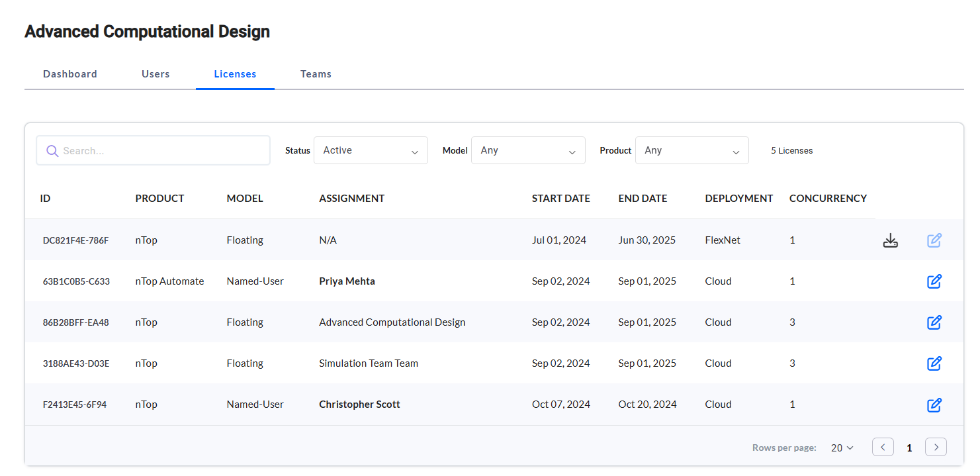The height and width of the screenshot is (476, 980).
Task: Sort by the Start Date column
Action: pyautogui.click(x=560, y=199)
